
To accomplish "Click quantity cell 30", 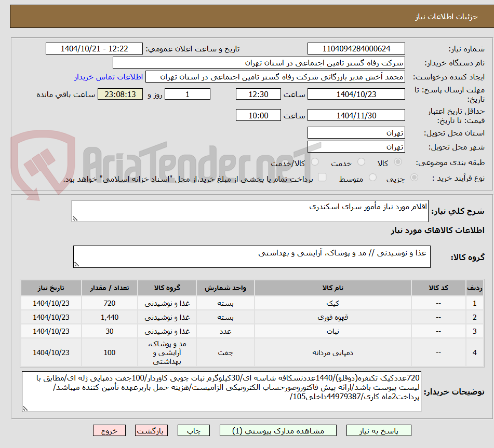I will coord(110,331).
